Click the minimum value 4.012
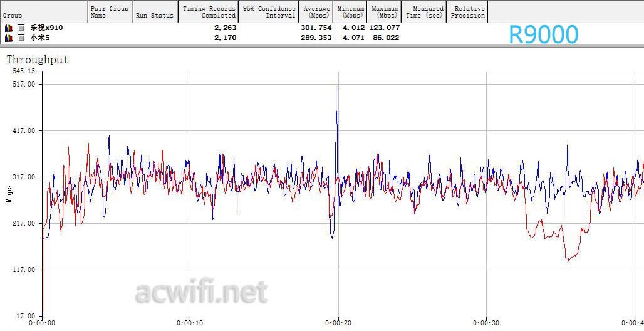The image size is (644, 331). 353,28
